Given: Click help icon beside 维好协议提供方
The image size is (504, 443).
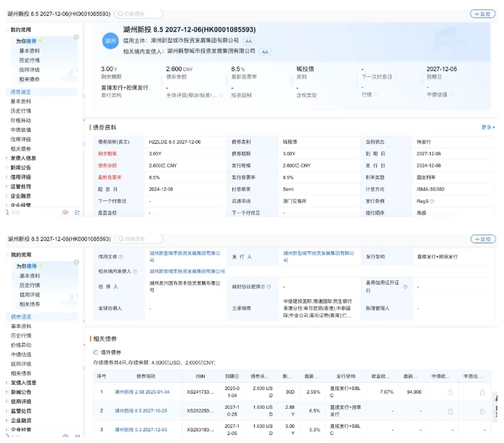Looking at the screenshot, I should [x=269, y=287].
